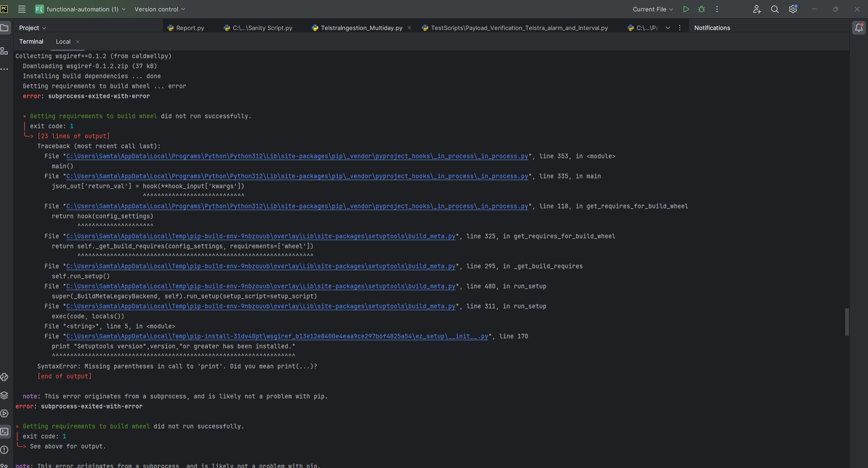Toggle the Terminal tool window button
868x468 pixels.
(5, 432)
